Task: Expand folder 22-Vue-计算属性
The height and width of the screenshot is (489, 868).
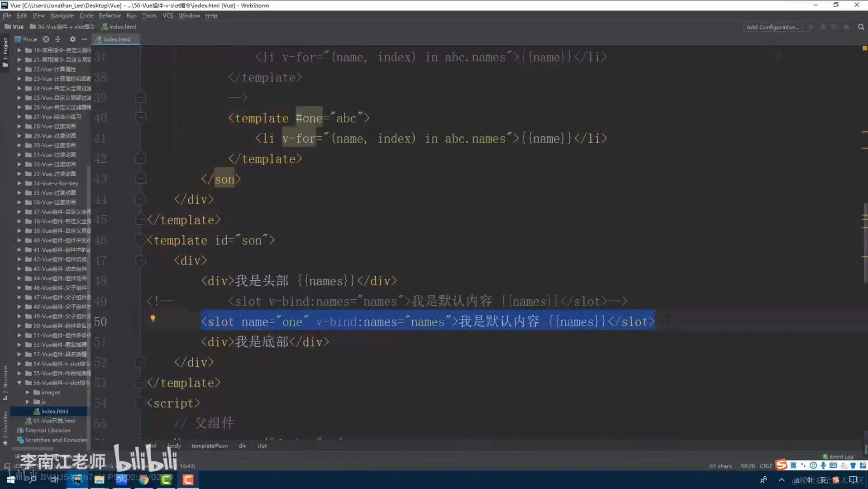Action: pyautogui.click(x=19, y=69)
